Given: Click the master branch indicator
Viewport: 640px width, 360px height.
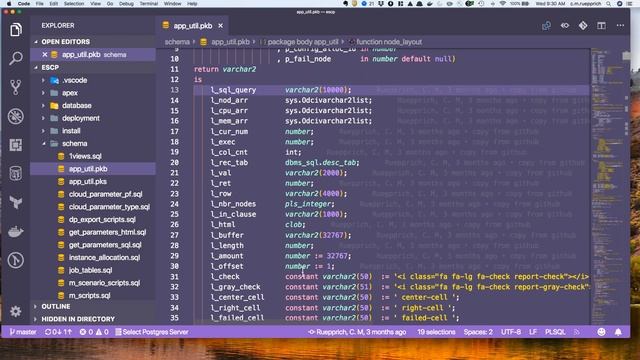Looking at the screenshot, I should [x=23, y=332].
